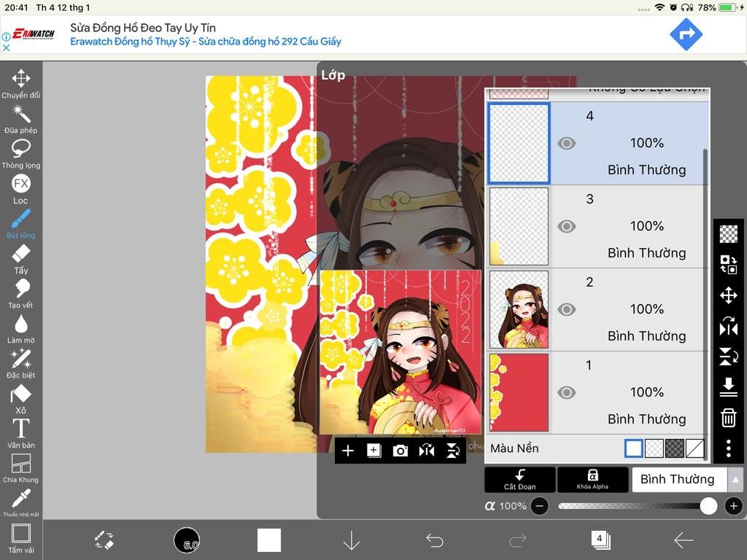Open the Bình Thường blend mode dropdown

[679, 480]
